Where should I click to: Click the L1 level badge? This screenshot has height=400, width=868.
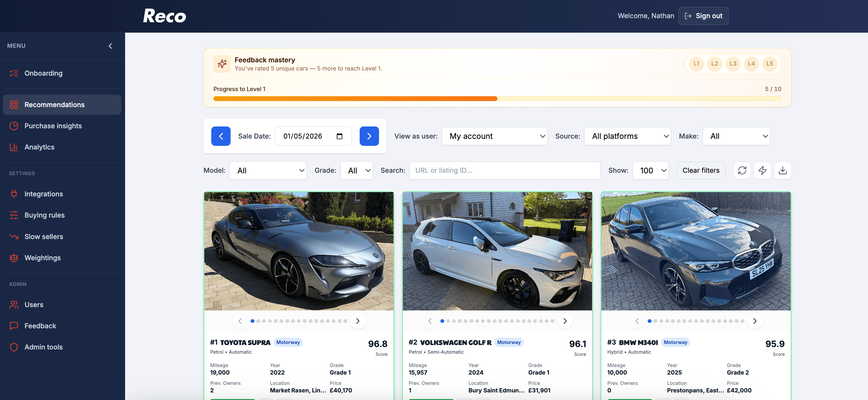(696, 64)
